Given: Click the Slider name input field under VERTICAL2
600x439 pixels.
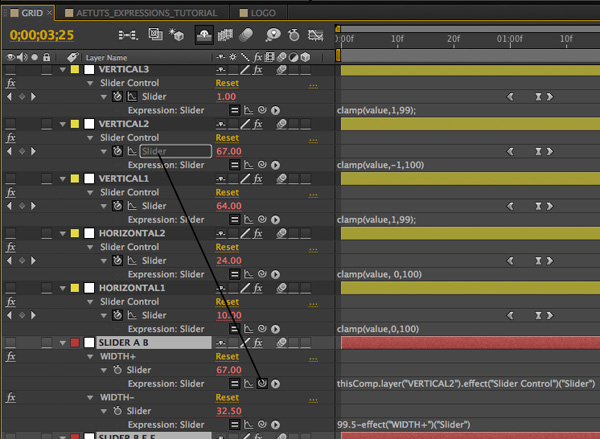Looking at the screenshot, I should point(175,151).
